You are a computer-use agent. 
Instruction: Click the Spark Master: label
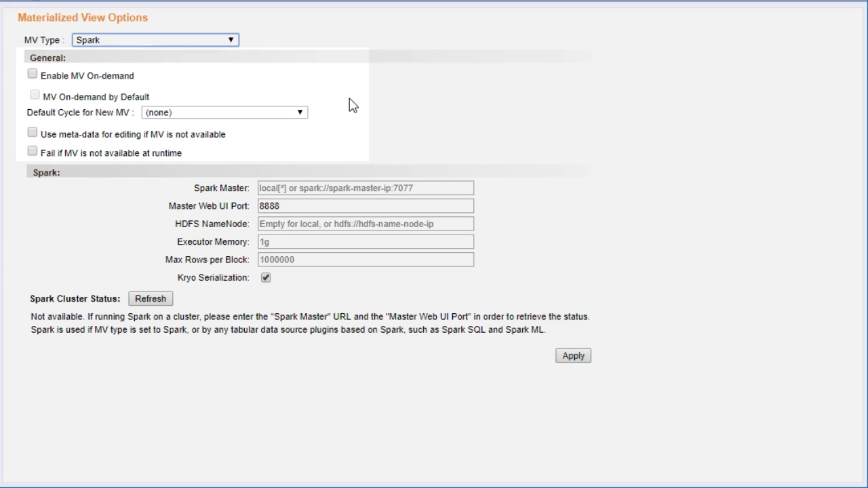[222, 188]
